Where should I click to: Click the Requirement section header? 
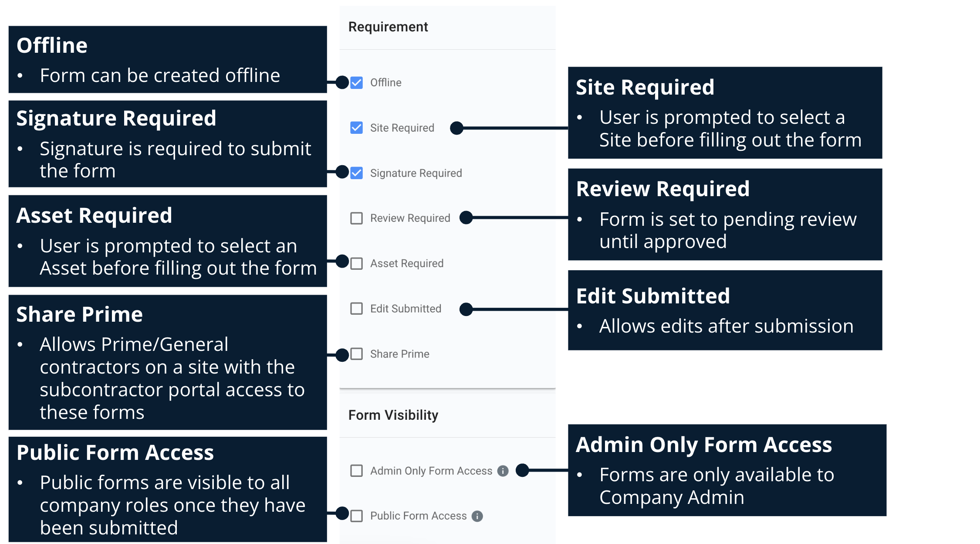tap(388, 27)
